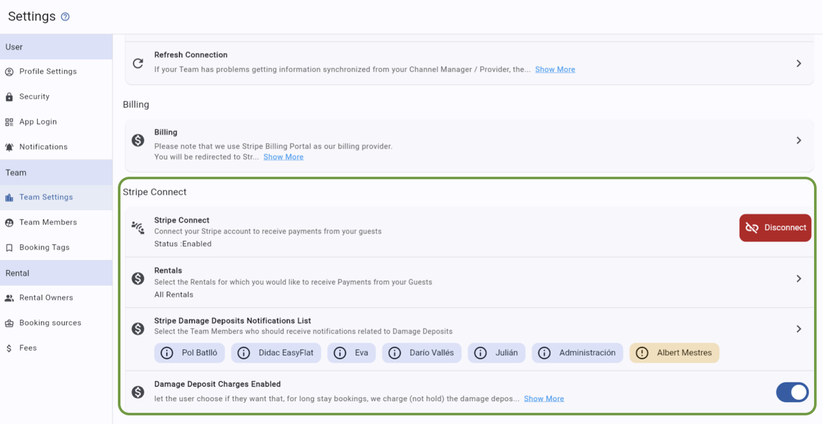Open the App Login page
This screenshot has width=828, height=424.
[x=56, y=122]
